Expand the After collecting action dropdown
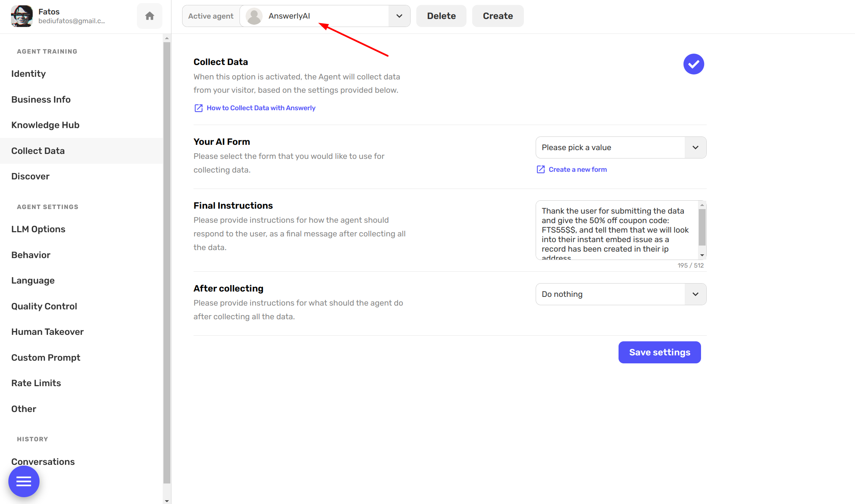This screenshot has width=855, height=504. [x=695, y=294]
